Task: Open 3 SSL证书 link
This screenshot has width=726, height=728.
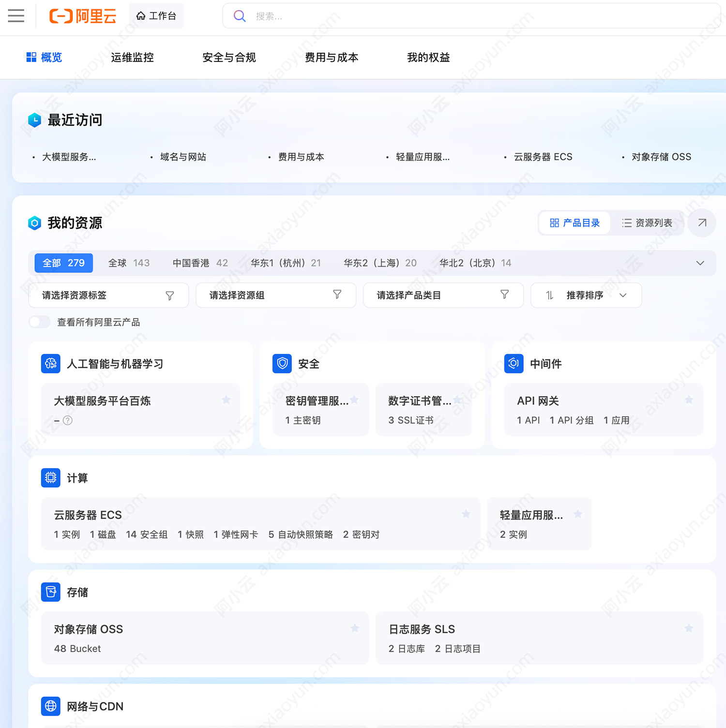Action: pyautogui.click(x=411, y=420)
